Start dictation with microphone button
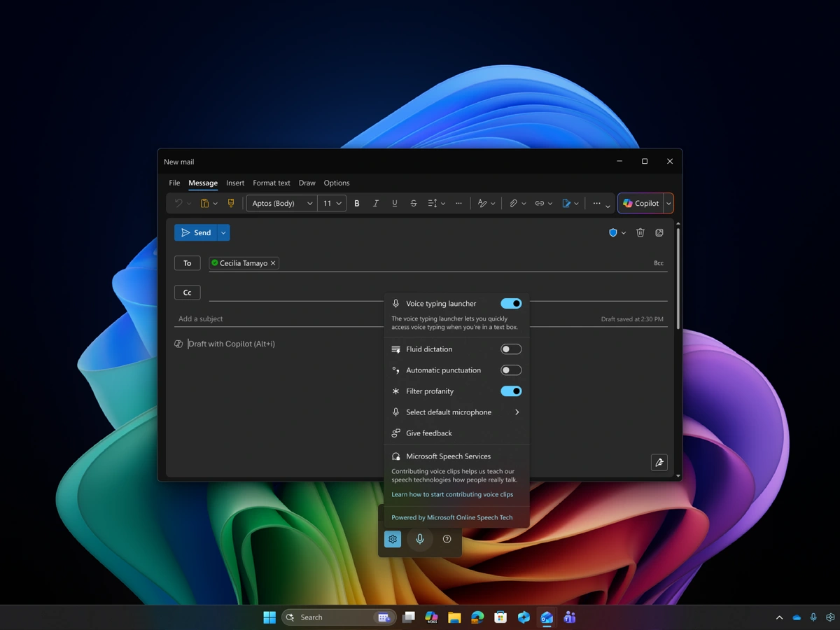Viewport: 840px width, 630px height. [x=420, y=539]
